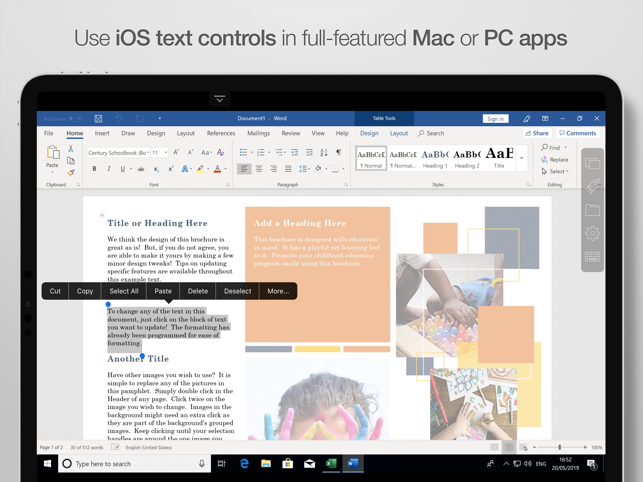The width and height of the screenshot is (643, 482).
Task: Increase font size with grow font icon
Action: [x=176, y=152]
